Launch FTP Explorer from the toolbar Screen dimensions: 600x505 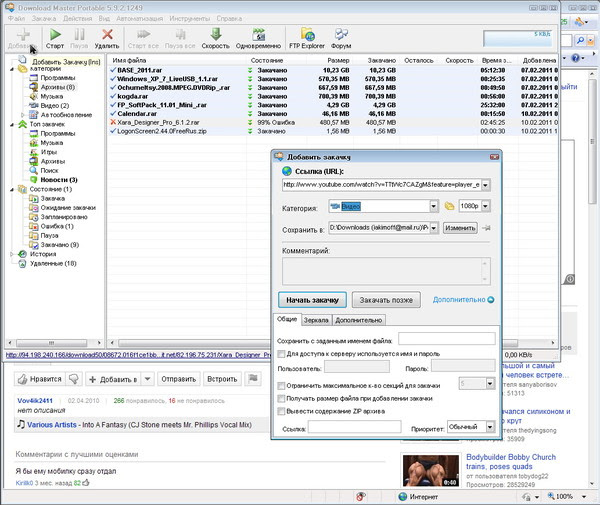pos(307,34)
